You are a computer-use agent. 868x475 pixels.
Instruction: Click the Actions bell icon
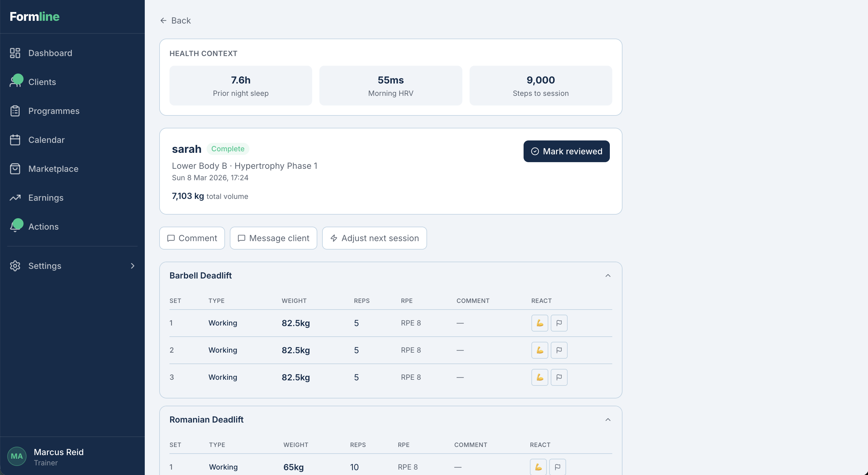click(15, 227)
